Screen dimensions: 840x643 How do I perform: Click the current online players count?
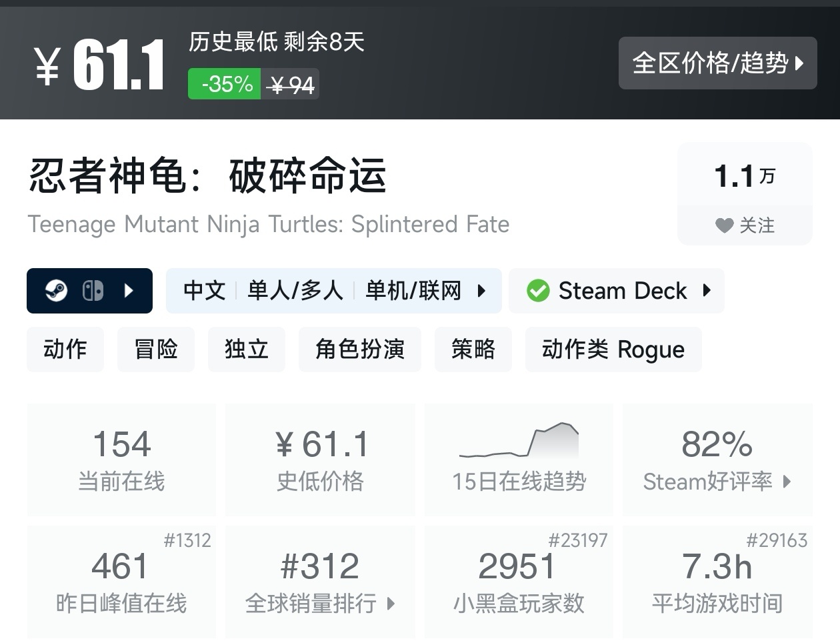[121, 444]
